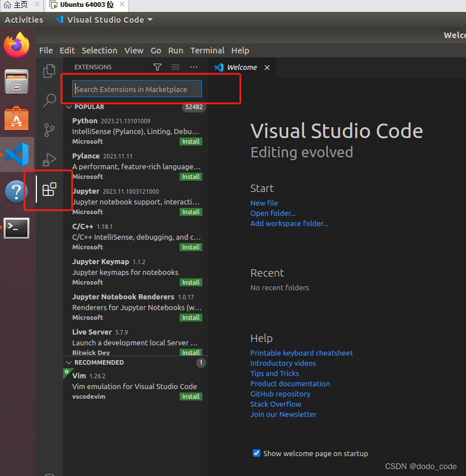Image resolution: width=466 pixels, height=476 pixels.
Task: Open Ubuntu Software from the dock
Action: 16,118
